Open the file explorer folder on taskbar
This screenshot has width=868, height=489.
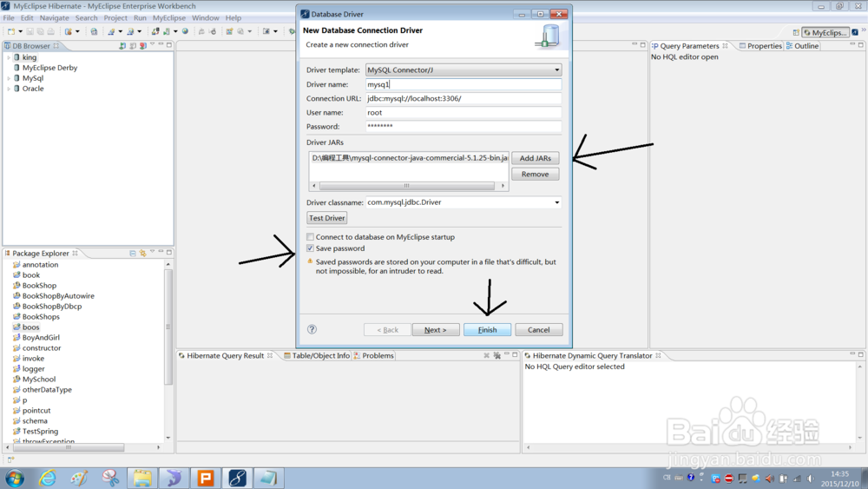pyautogui.click(x=142, y=478)
